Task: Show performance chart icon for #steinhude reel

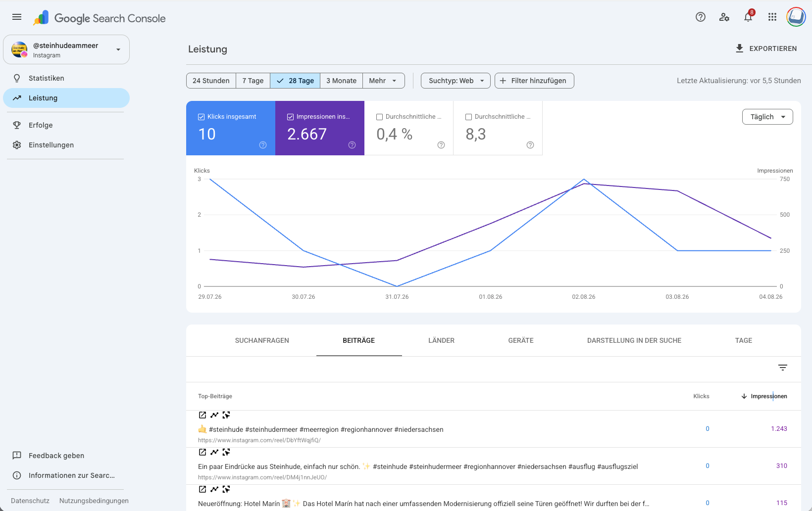Action: tap(214, 415)
